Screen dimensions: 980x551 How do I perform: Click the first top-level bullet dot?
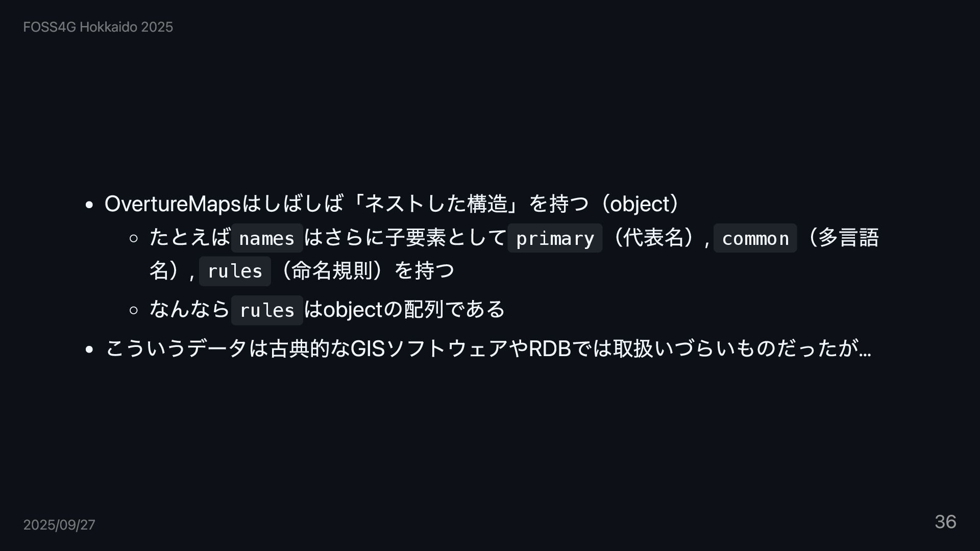(x=90, y=205)
